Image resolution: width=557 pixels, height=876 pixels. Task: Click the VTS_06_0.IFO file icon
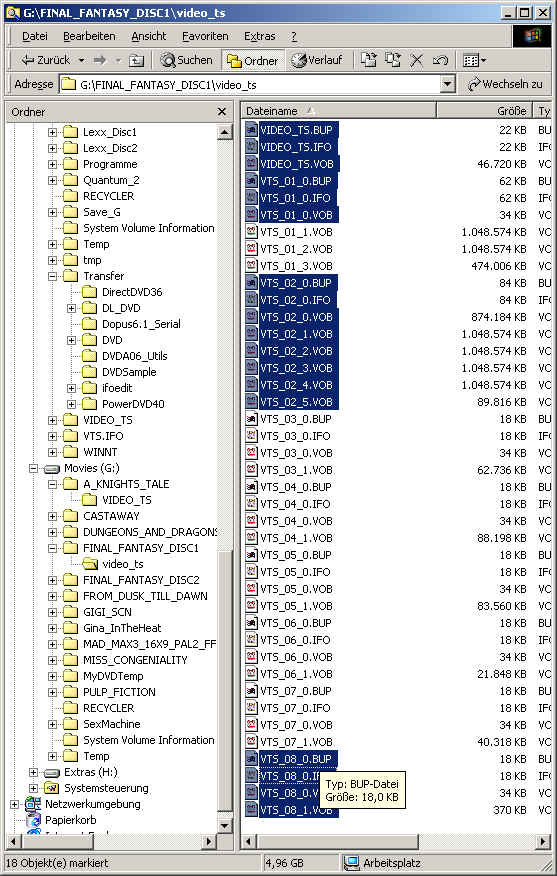pyautogui.click(x=252, y=640)
